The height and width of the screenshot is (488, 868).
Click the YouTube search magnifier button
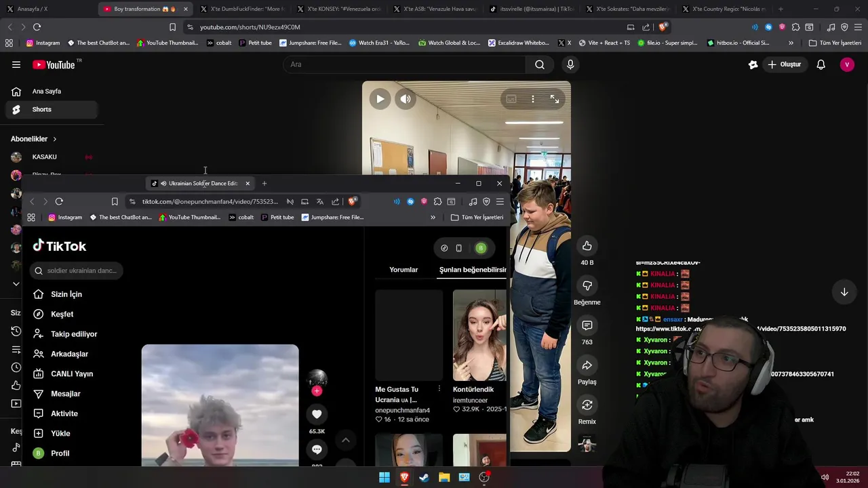click(540, 64)
